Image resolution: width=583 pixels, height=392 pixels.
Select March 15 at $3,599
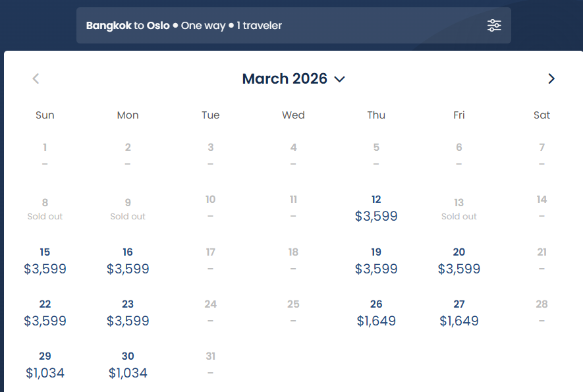(x=45, y=262)
